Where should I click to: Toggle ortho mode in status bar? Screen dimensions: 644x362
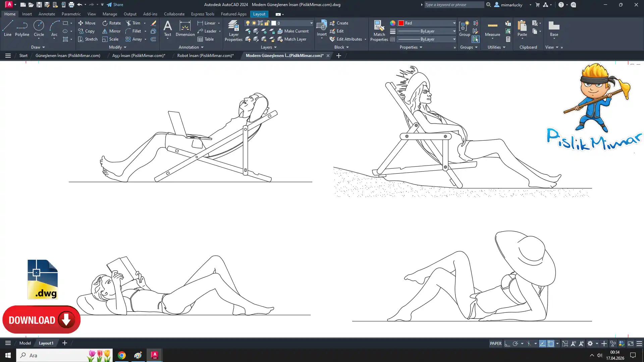(507, 344)
